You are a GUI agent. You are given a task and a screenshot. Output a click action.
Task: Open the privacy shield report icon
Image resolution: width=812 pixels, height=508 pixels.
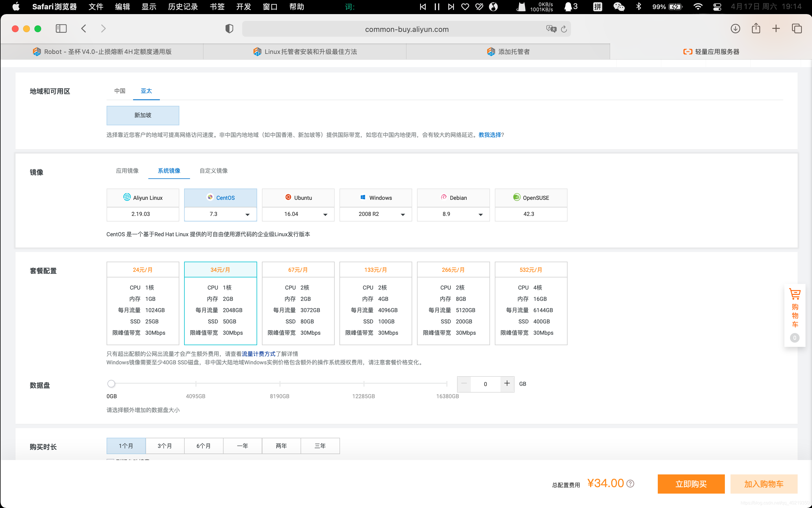click(x=229, y=29)
